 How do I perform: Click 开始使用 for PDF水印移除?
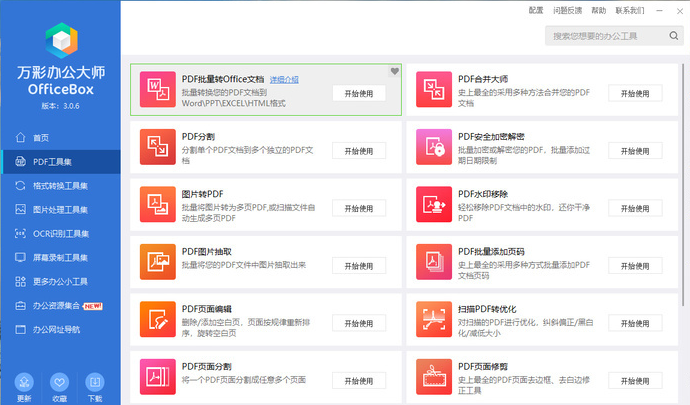click(x=635, y=208)
